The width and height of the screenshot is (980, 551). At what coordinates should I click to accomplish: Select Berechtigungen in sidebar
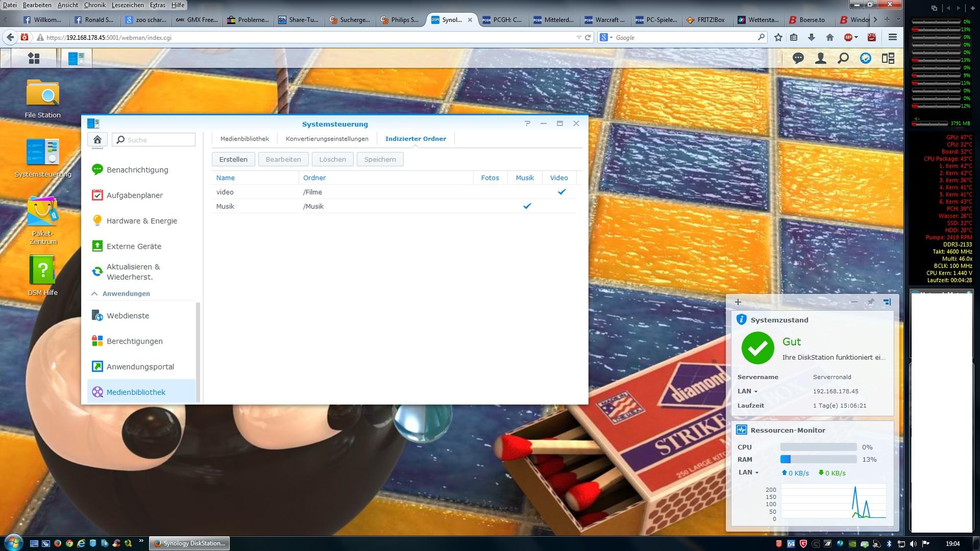(141, 341)
